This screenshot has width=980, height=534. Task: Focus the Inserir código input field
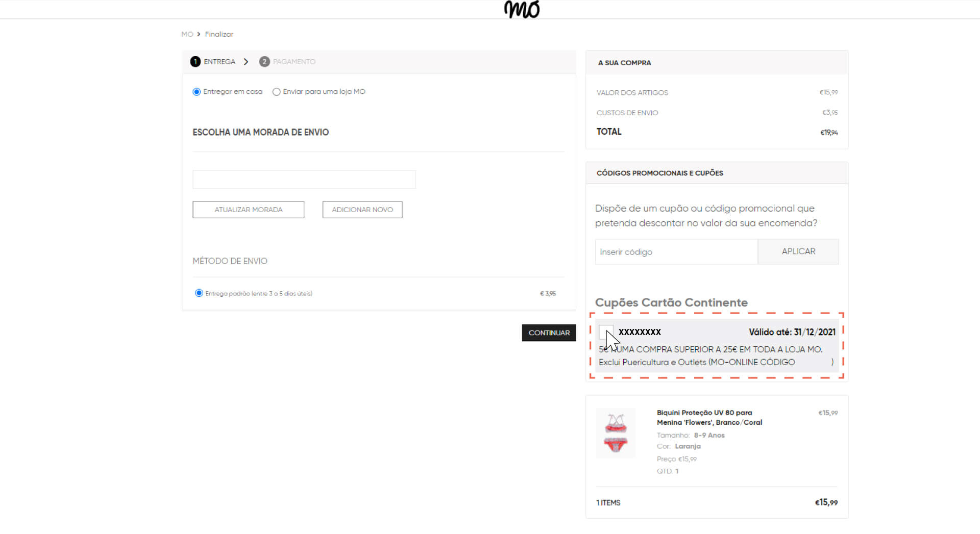pos(676,252)
